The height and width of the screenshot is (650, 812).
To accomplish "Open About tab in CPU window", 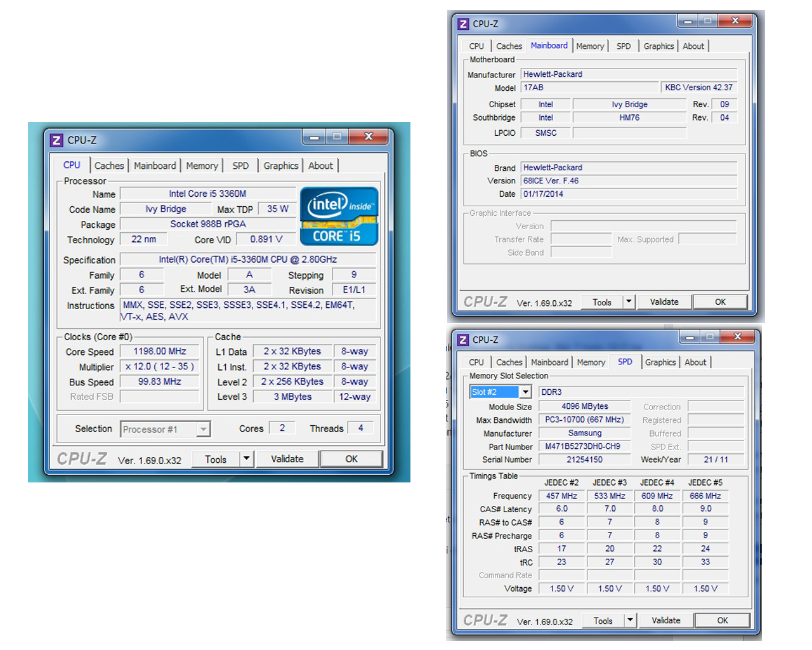I will [x=320, y=166].
